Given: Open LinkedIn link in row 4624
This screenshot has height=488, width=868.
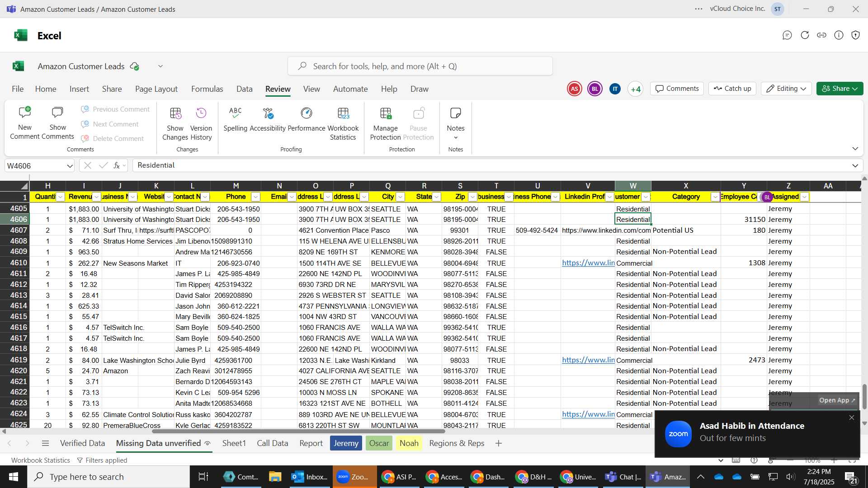Looking at the screenshot, I should pos(588,414).
